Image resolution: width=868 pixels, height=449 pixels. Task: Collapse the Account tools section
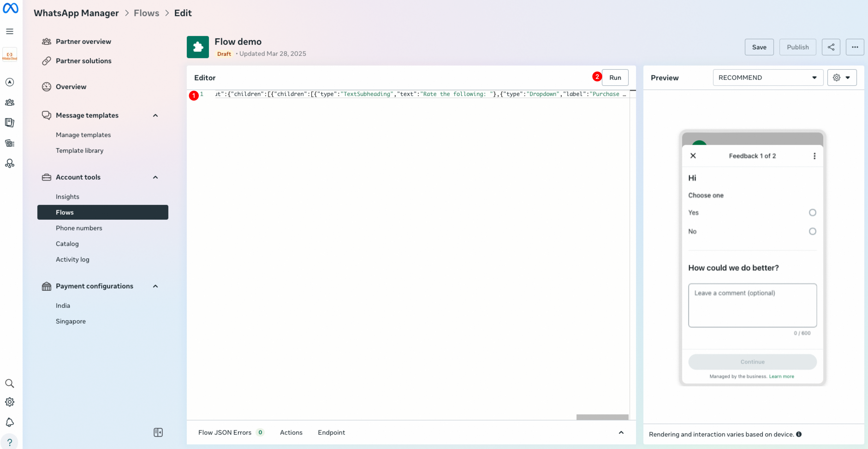[x=155, y=177]
